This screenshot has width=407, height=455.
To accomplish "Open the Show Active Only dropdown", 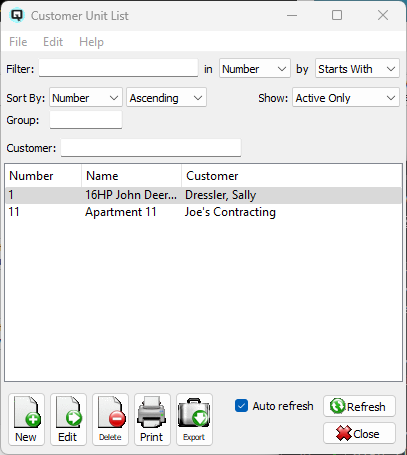I will pos(346,98).
